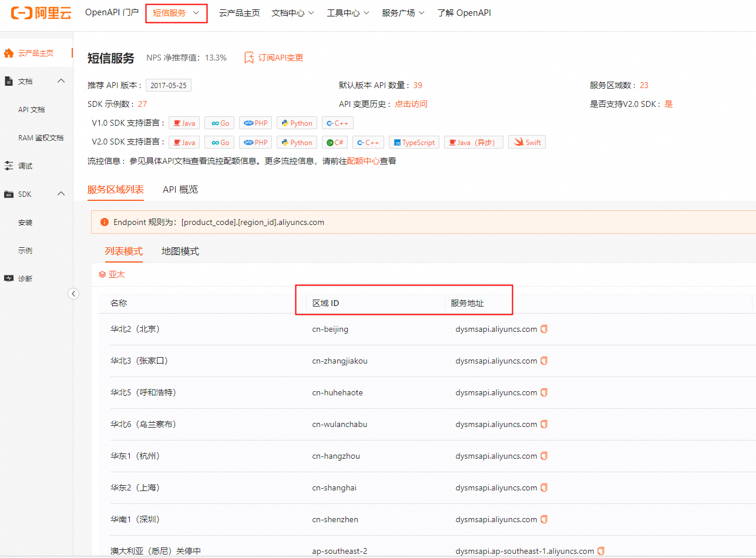Open RAM 鉴权文档 in the sidebar
756x558 pixels.
41,138
